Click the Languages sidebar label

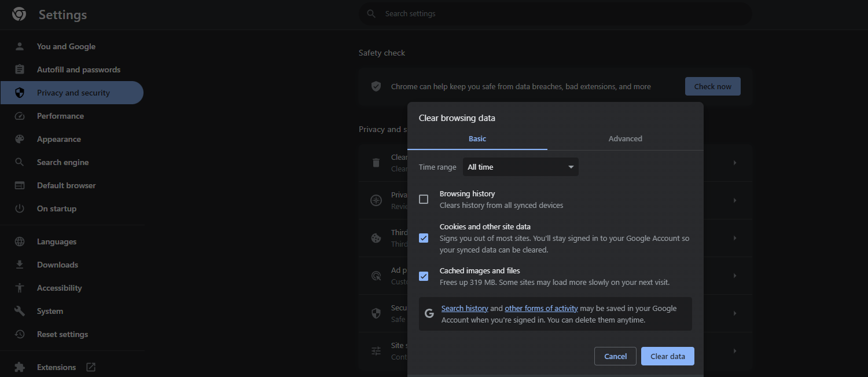point(57,241)
